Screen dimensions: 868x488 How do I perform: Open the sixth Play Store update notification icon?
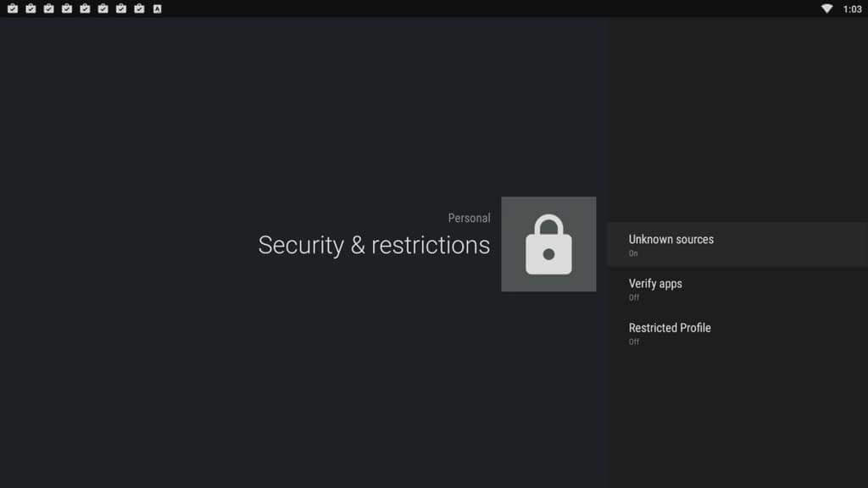coord(103,8)
